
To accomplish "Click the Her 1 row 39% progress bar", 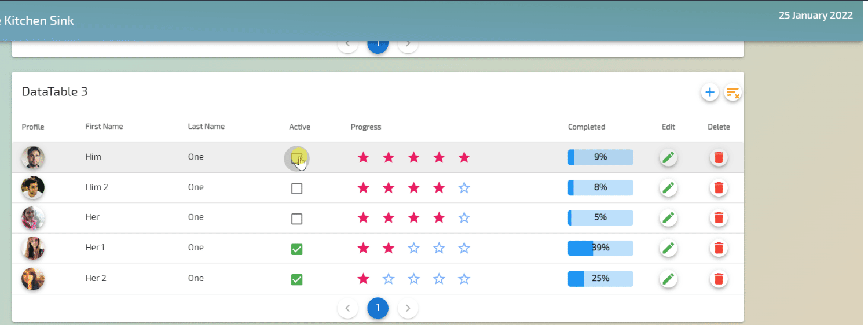I will click(600, 248).
